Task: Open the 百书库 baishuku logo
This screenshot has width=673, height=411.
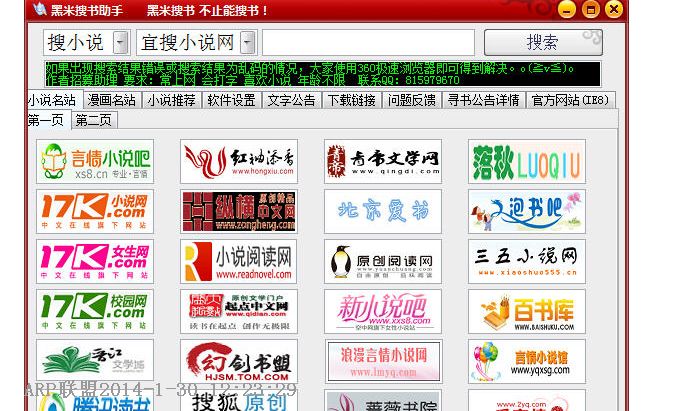Action: pyautogui.click(x=527, y=311)
